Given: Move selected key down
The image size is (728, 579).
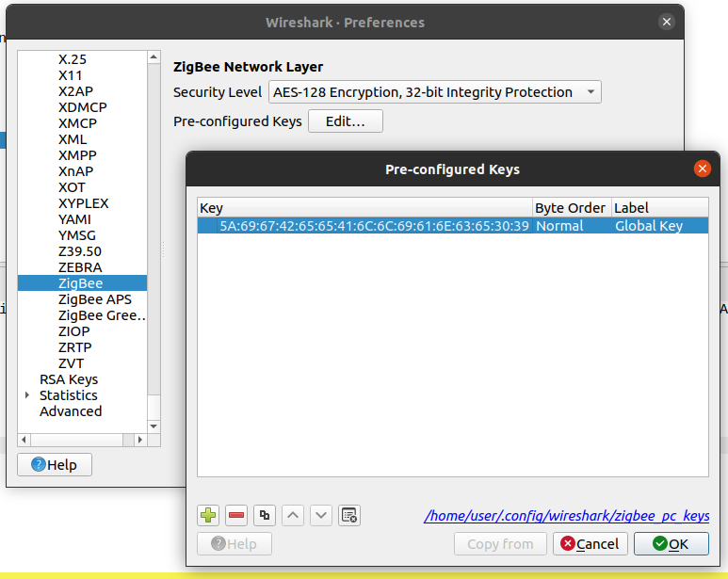Looking at the screenshot, I should point(321,515).
